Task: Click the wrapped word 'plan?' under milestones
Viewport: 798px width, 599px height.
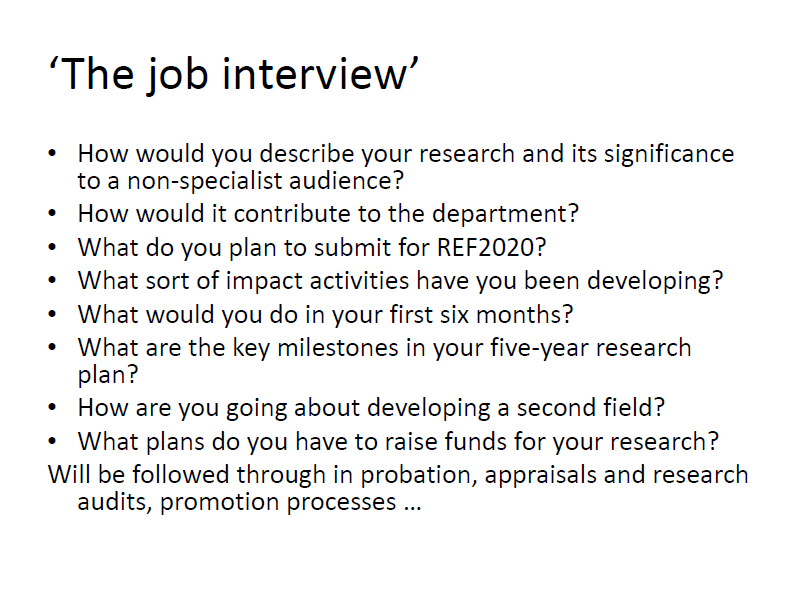Action: coord(108,376)
